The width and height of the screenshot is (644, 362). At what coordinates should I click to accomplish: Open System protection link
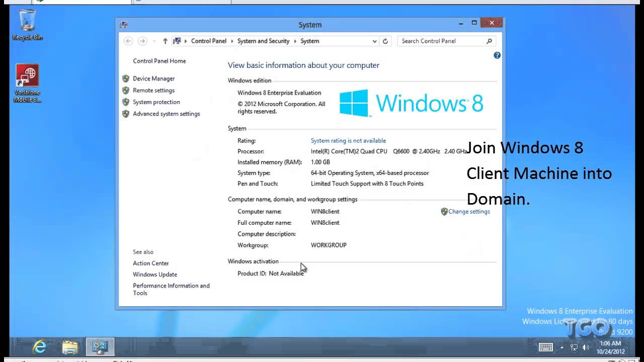click(x=156, y=102)
